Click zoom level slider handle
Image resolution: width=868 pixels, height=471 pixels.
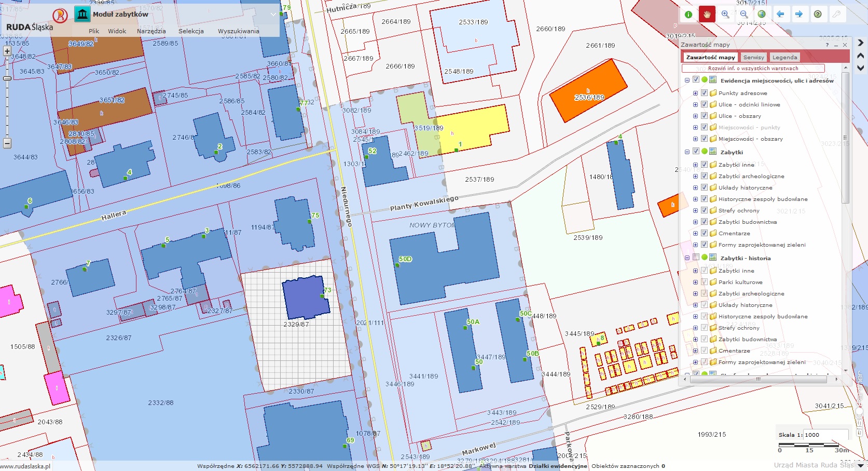7,78
